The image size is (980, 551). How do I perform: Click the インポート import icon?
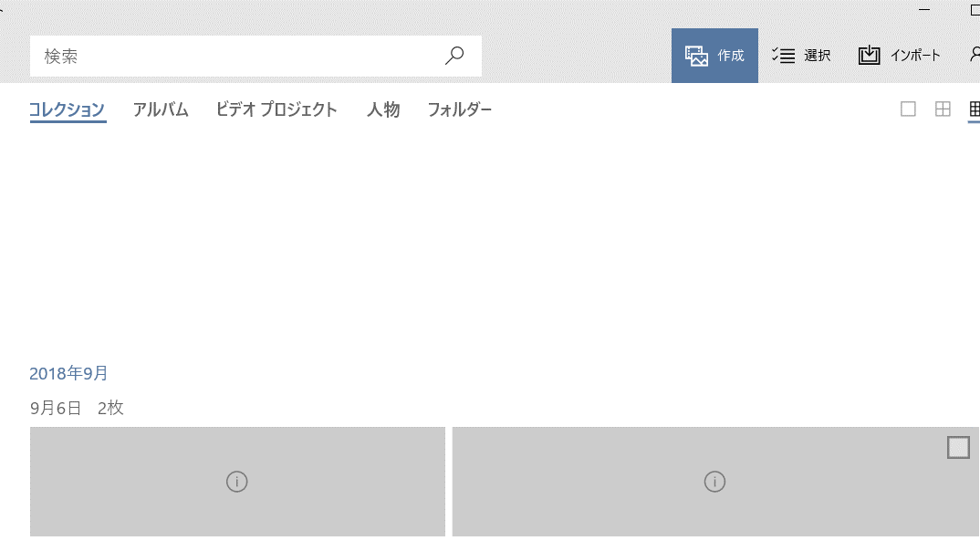[869, 56]
